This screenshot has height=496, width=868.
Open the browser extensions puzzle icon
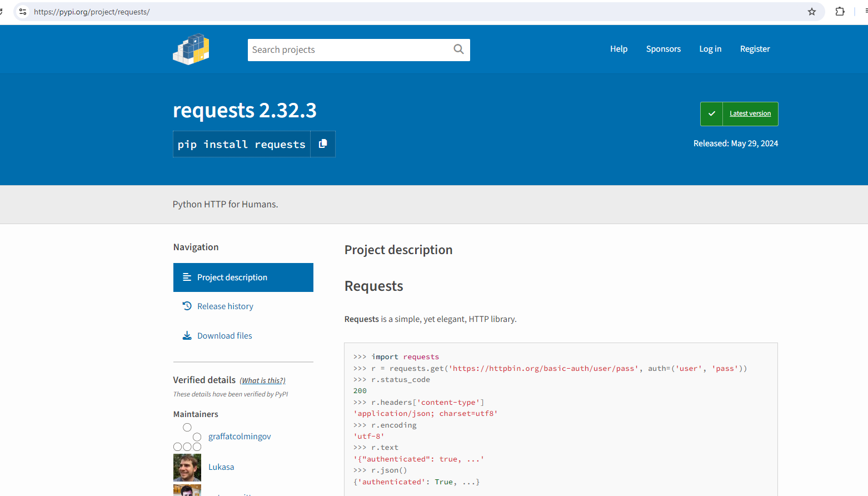(x=840, y=12)
